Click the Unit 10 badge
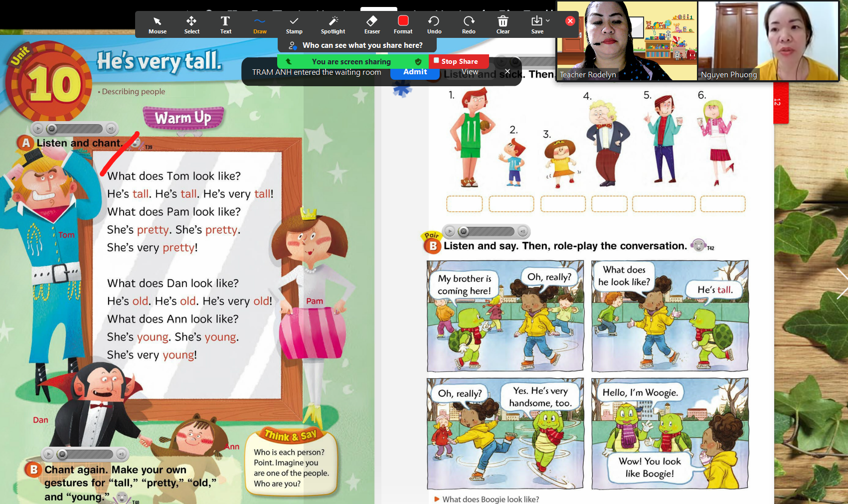The width and height of the screenshot is (848, 504). pos(48,81)
